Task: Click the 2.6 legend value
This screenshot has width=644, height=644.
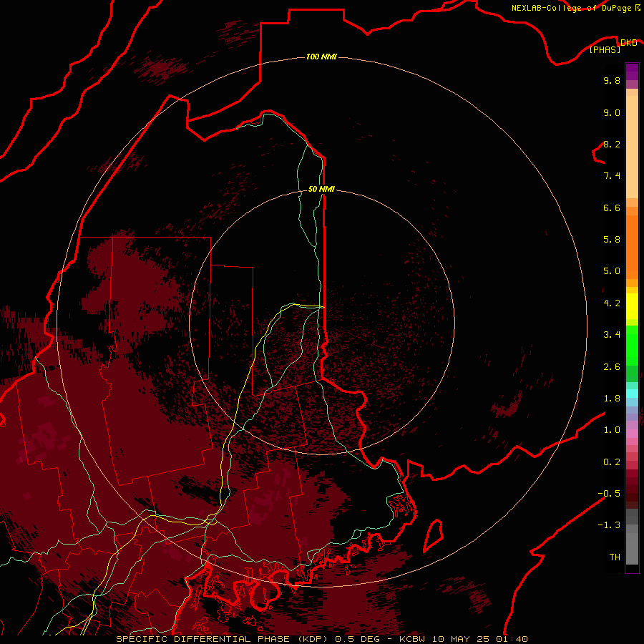Action: point(612,367)
